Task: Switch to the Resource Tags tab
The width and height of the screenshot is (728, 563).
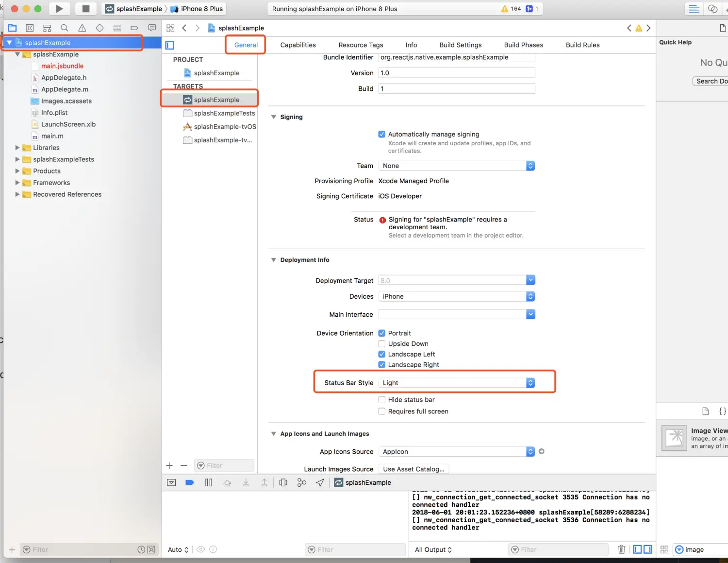Action: 361,45
